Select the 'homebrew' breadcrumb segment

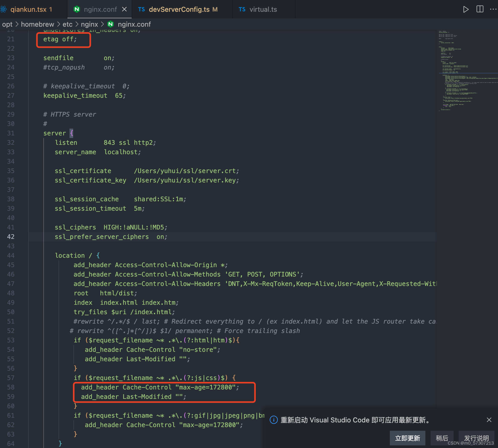tap(37, 24)
